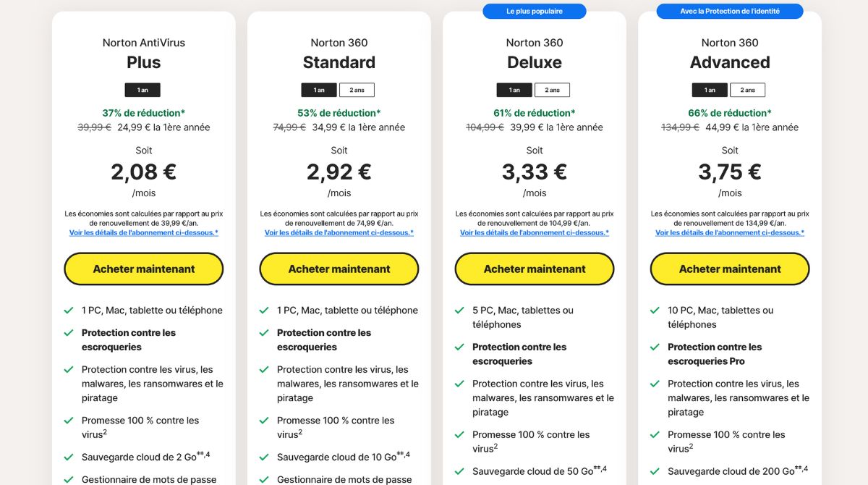Select "2 ans" term for Norton 360 Deluxe
Image resolution: width=868 pixels, height=485 pixels.
click(x=552, y=90)
